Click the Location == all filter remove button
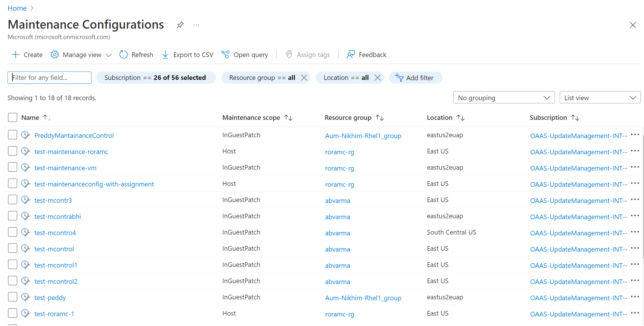Image resolution: width=644 pixels, height=326 pixels. tap(377, 78)
